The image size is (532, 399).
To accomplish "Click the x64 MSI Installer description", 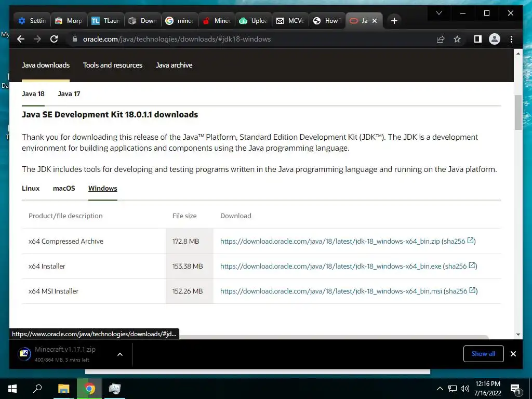I will pos(54,291).
